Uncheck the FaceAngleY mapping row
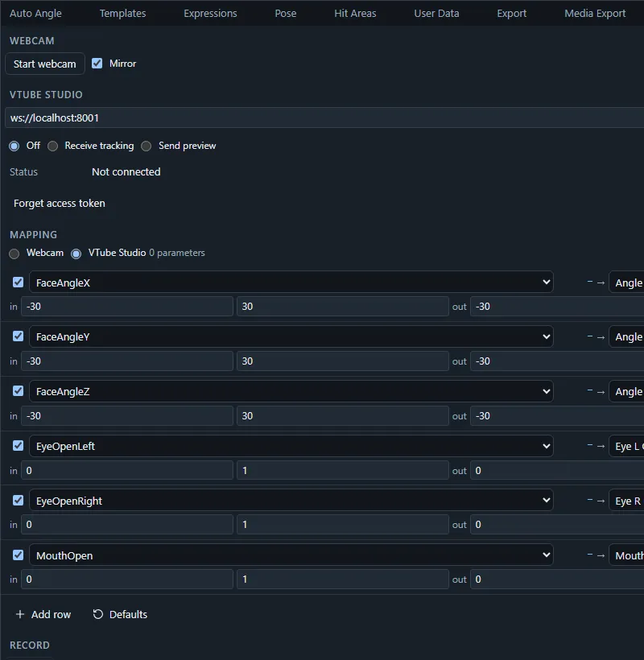Screen dimensions: 644x660 click(x=18, y=336)
